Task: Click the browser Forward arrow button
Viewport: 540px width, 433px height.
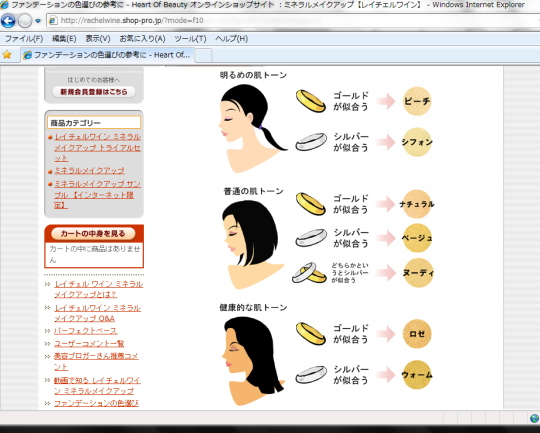Action: (25, 21)
